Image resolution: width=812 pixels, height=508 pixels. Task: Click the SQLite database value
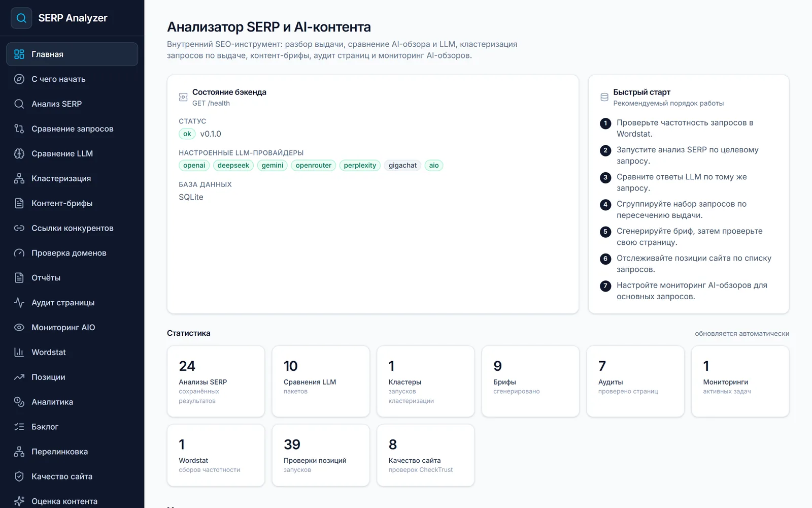click(191, 197)
